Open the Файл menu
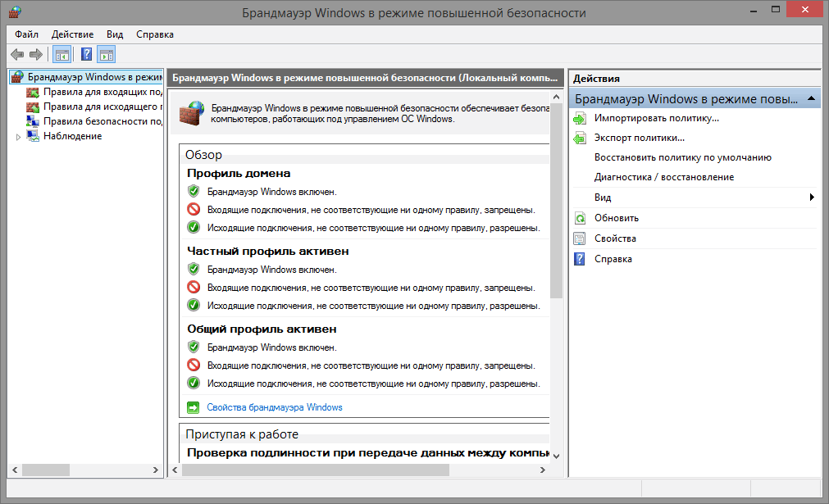 click(x=26, y=34)
